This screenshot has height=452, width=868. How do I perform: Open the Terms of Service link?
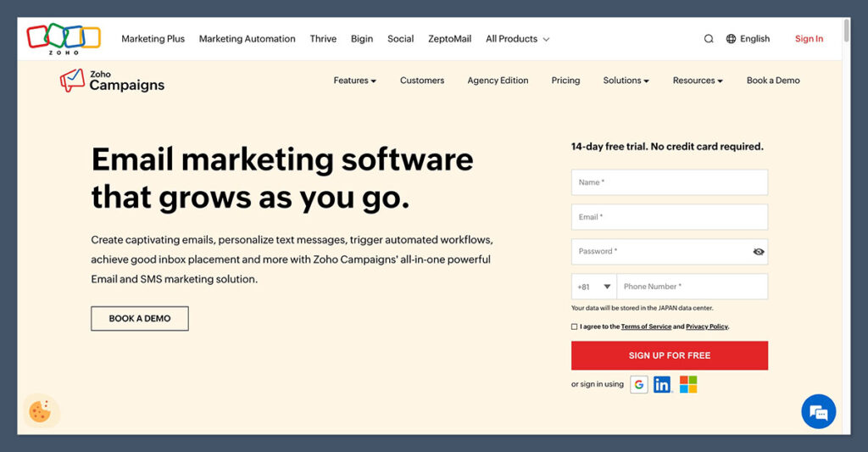coord(646,326)
